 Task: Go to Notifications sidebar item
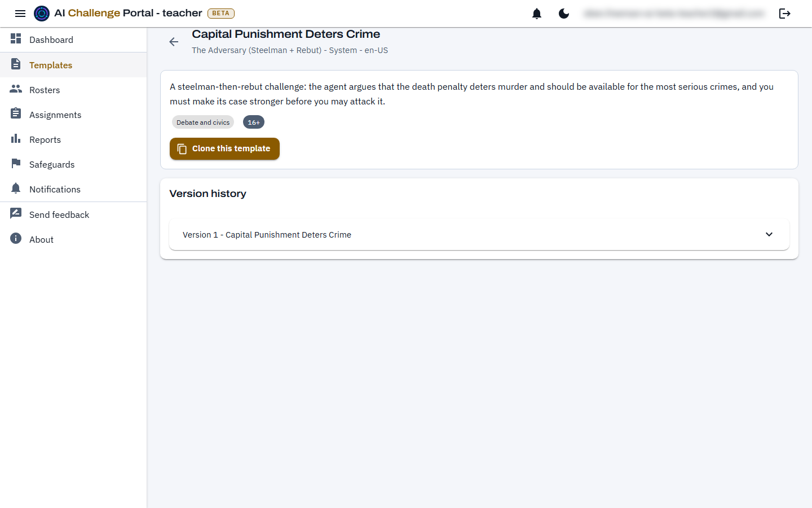pos(73,189)
